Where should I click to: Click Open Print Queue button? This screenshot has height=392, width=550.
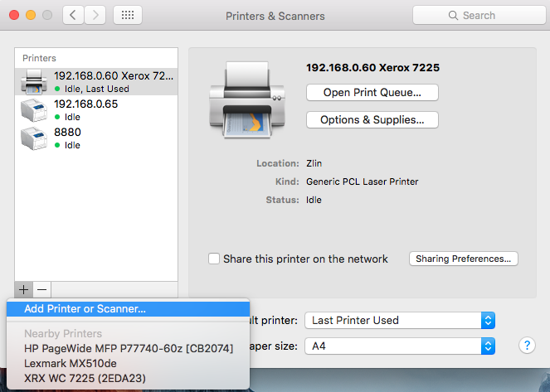(x=372, y=92)
